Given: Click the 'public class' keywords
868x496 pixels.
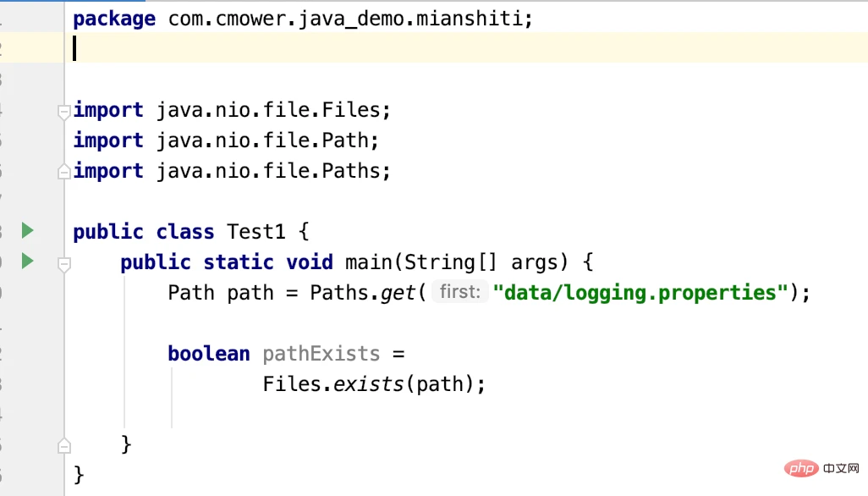Looking at the screenshot, I should tap(143, 231).
